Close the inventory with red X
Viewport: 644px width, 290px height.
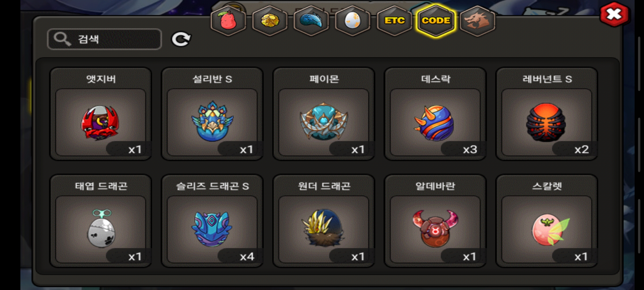point(614,14)
